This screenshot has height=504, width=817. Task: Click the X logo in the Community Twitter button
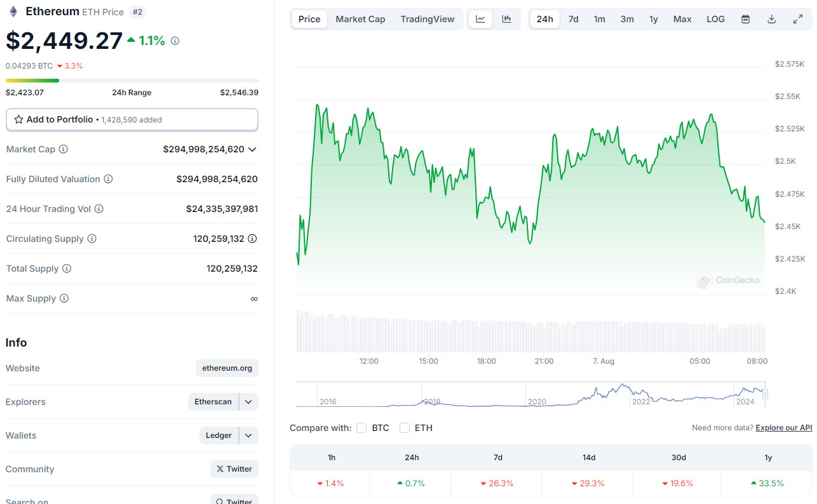(220, 469)
